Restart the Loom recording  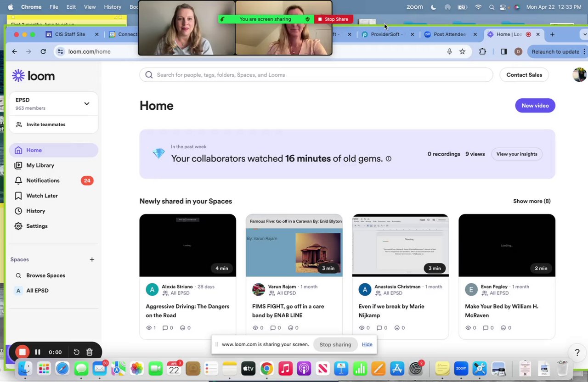click(76, 352)
